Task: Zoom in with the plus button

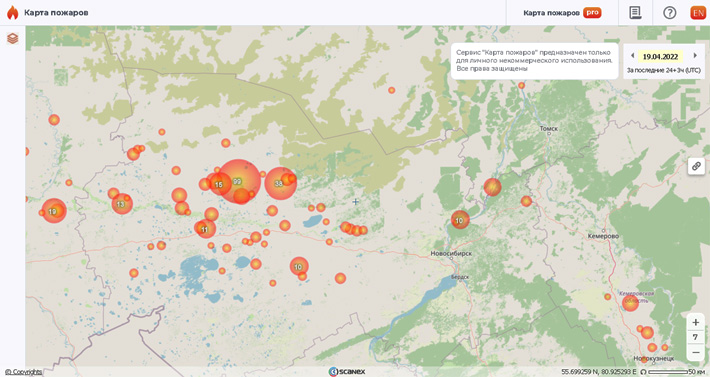Action: click(x=696, y=323)
